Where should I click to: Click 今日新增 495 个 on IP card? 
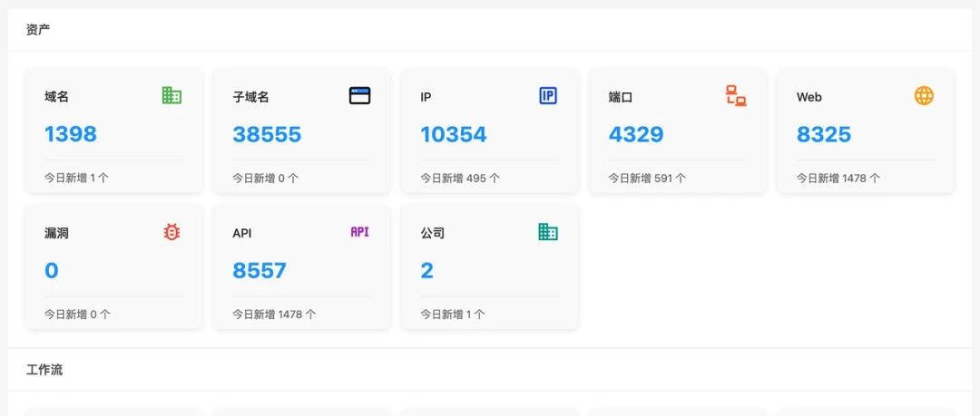pos(460,178)
